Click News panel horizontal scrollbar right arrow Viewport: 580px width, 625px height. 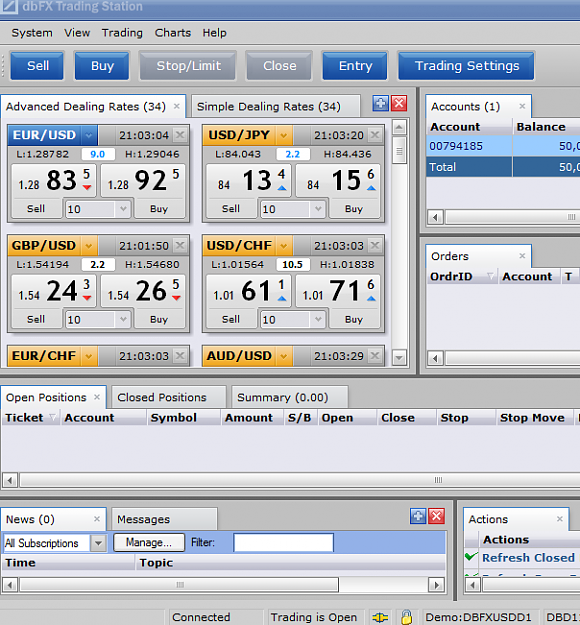tap(436, 585)
